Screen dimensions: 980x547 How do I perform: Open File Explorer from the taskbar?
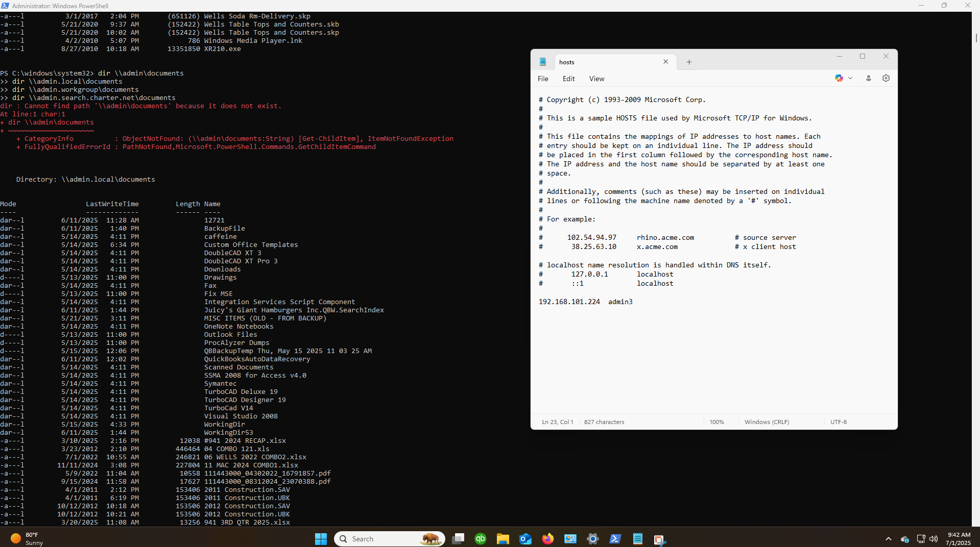coord(503,539)
